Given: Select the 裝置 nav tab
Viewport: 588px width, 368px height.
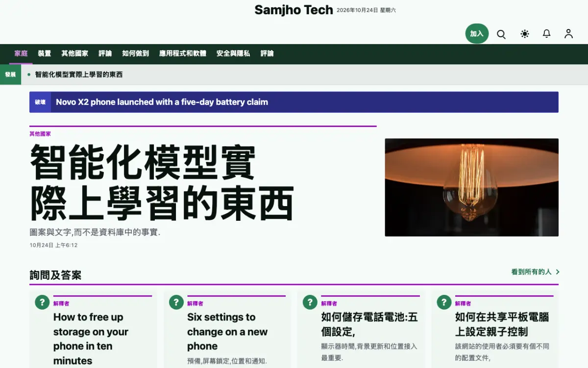Looking at the screenshot, I should click(x=45, y=53).
